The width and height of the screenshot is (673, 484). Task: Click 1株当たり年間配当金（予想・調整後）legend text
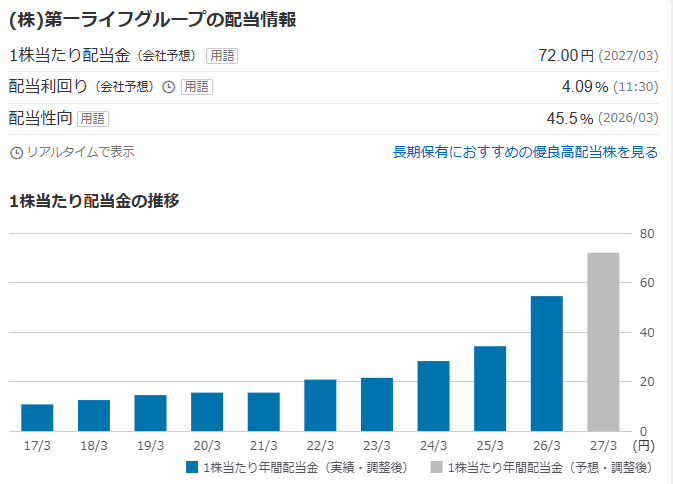pyautogui.click(x=550, y=467)
